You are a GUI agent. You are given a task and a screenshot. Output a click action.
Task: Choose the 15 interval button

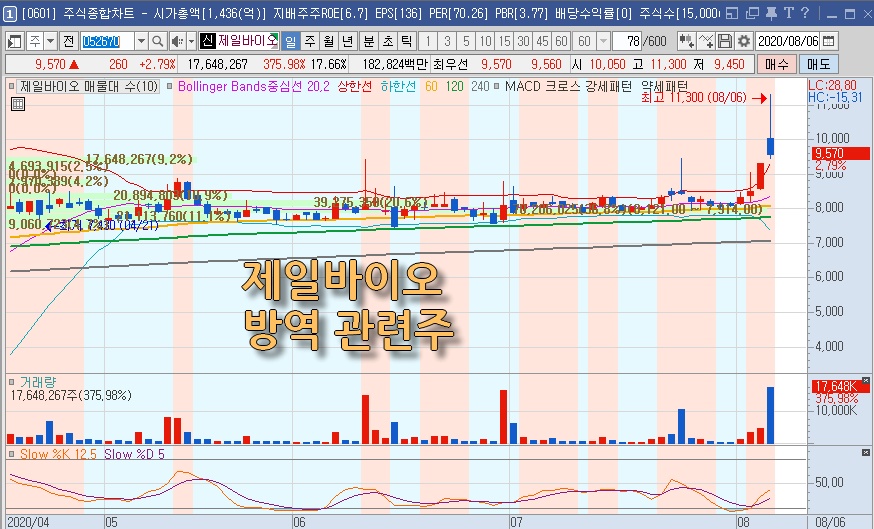(504, 41)
